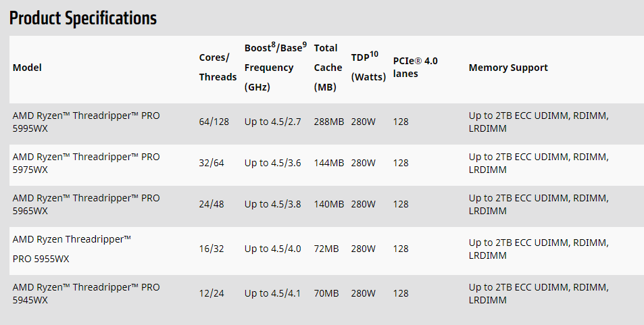Click the 70MB total cache value
Screen dimensions: 644x325
[x=326, y=293]
